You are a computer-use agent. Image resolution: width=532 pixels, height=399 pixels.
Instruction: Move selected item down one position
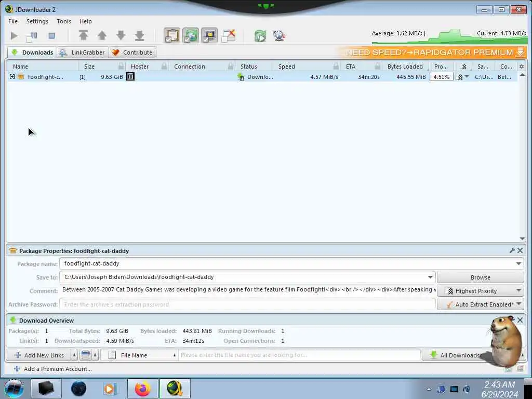[121, 35]
